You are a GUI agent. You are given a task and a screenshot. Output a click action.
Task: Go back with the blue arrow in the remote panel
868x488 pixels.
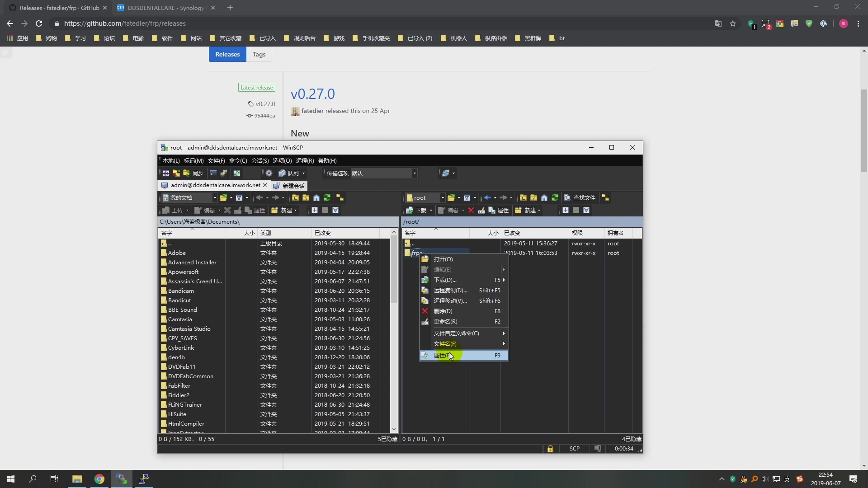point(487,197)
